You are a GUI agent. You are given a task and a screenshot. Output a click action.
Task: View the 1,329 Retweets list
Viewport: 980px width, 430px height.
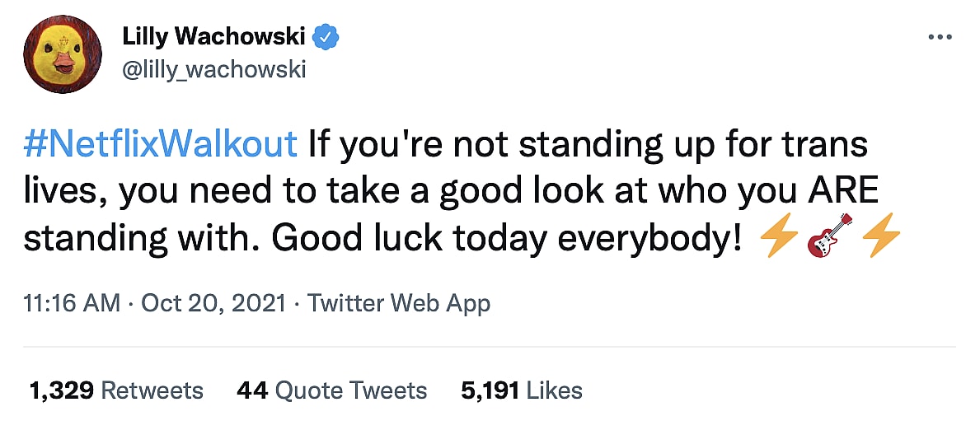tap(116, 390)
